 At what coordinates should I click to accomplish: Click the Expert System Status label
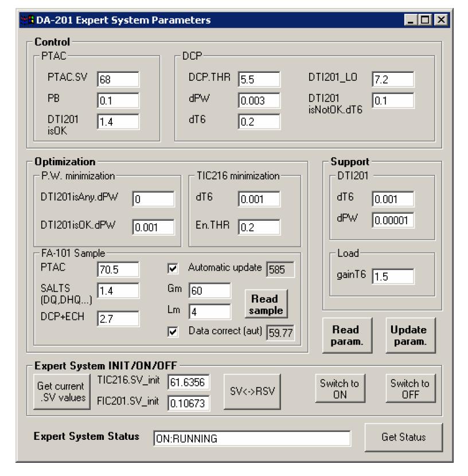tap(87, 436)
